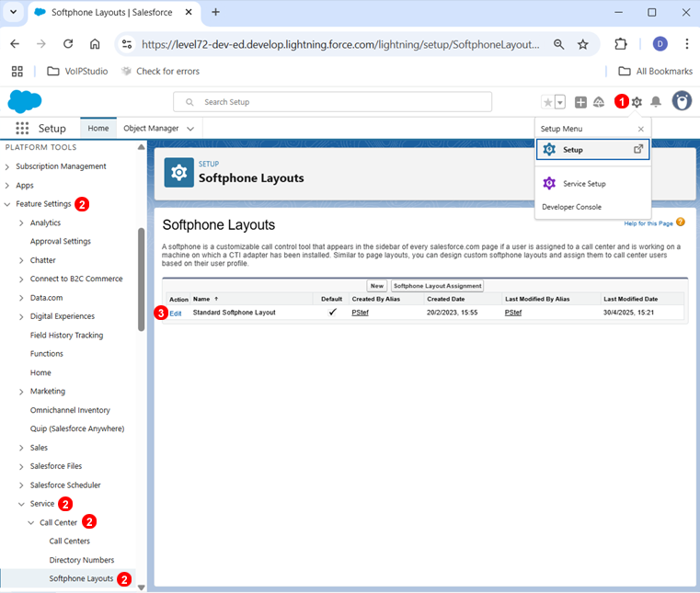
Task: Open the Trailhead guidance center icon
Action: [599, 102]
